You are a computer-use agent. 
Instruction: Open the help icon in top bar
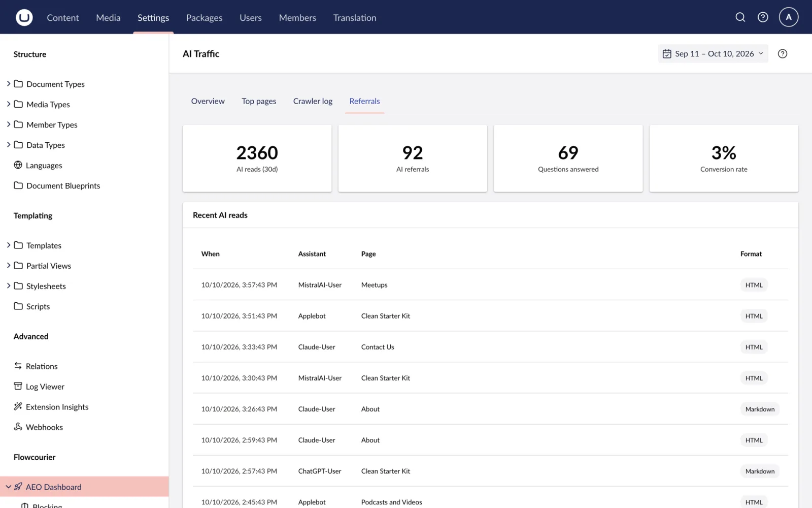(763, 17)
